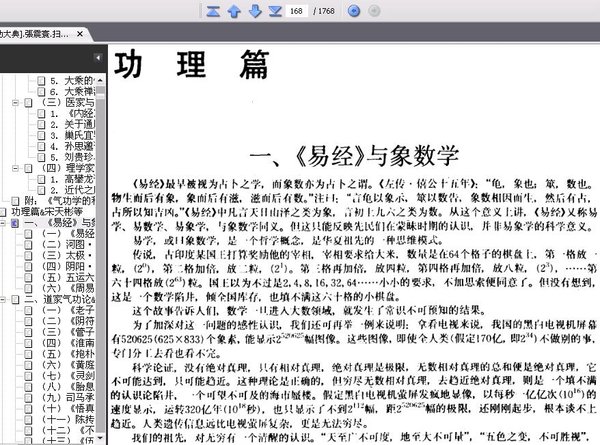The width and height of the screenshot is (600, 445).
Task: Open bookmark '5. 大乘的'
Action: 72,80
